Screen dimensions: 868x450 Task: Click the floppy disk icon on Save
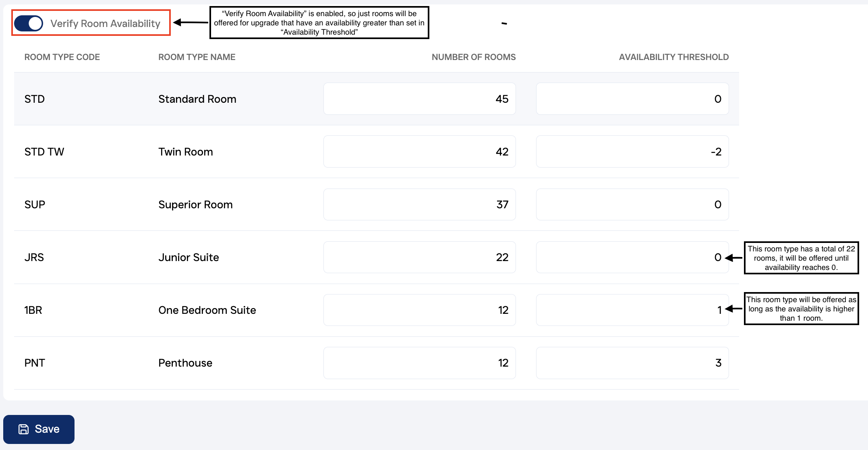tap(24, 429)
